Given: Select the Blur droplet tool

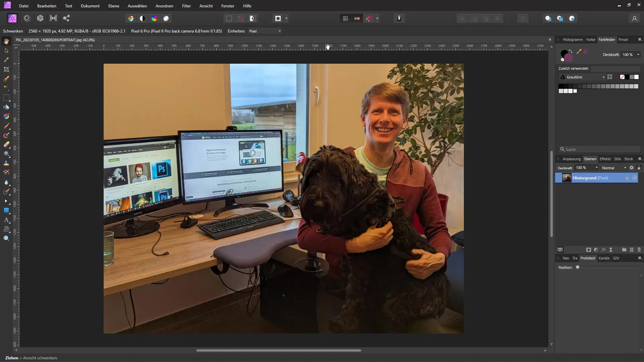Looking at the screenshot, I should coord(6,182).
